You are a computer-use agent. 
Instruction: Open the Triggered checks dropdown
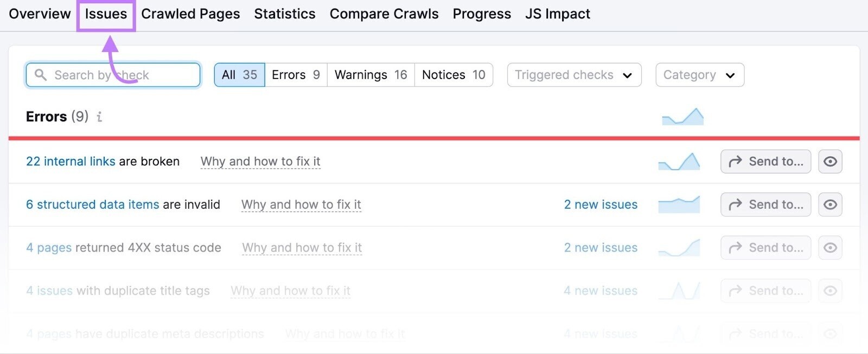[573, 75]
